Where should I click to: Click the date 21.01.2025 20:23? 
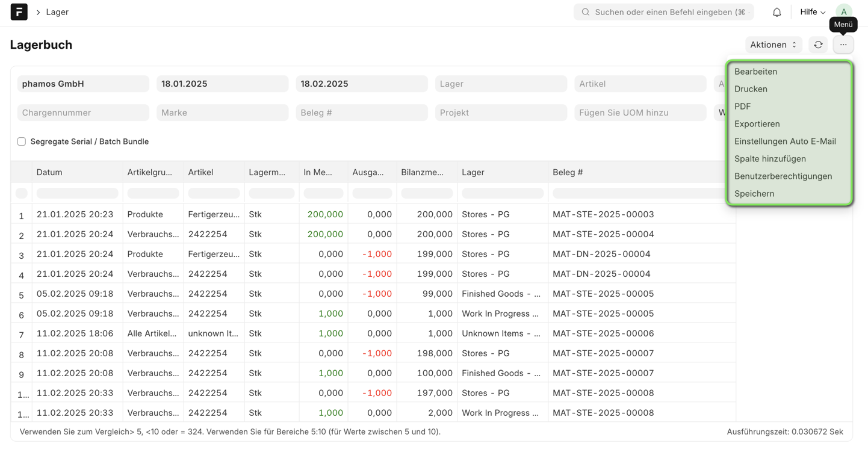[x=77, y=214]
